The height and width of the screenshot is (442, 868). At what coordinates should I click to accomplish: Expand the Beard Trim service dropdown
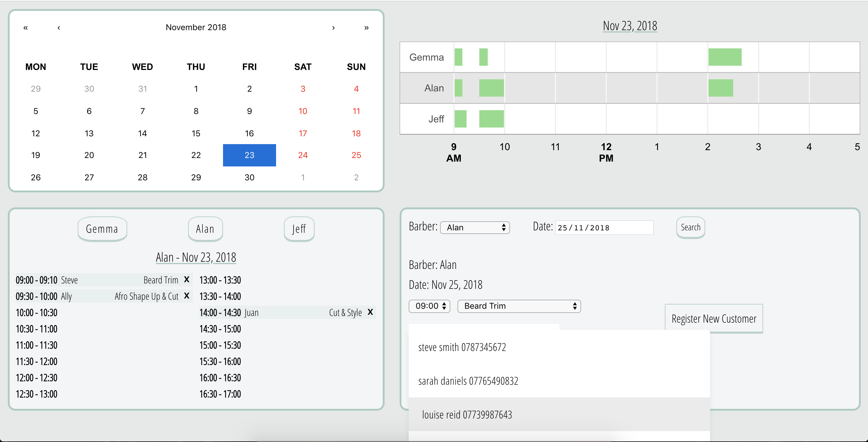(519, 306)
